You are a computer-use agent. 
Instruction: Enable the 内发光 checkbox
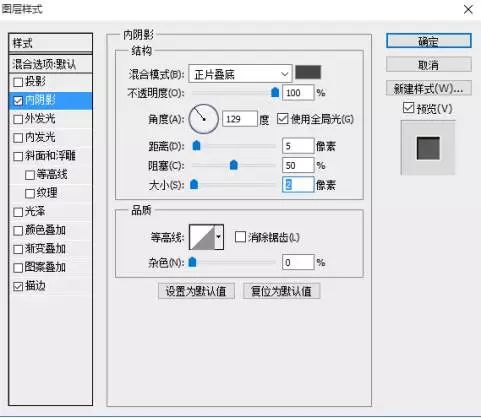click(x=18, y=138)
